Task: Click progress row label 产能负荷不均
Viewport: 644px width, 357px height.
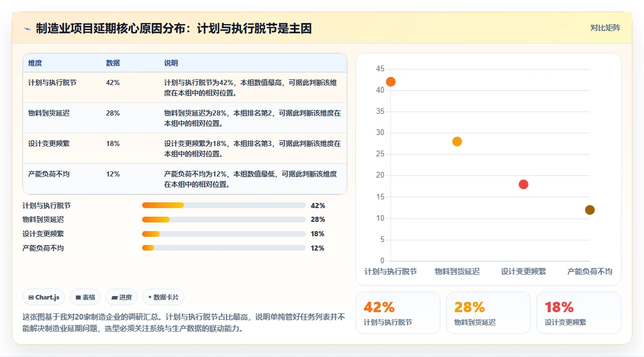Action: [43, 248]
